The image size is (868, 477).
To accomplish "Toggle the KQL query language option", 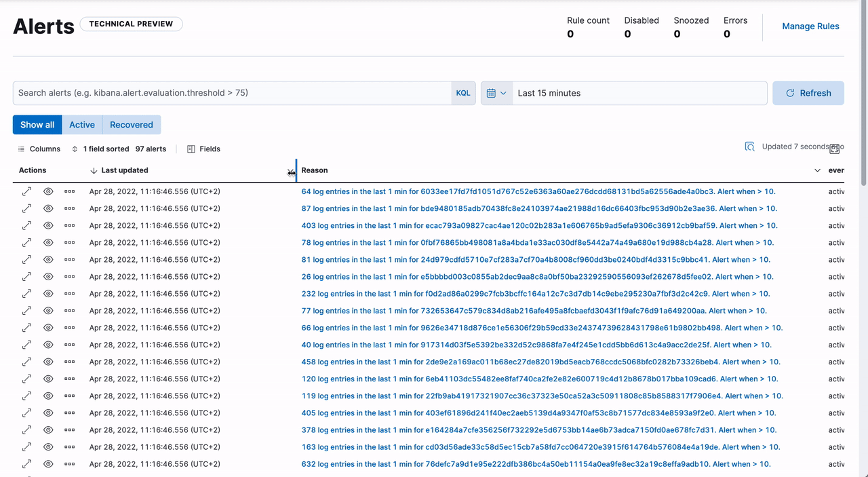I will (463, 93).
